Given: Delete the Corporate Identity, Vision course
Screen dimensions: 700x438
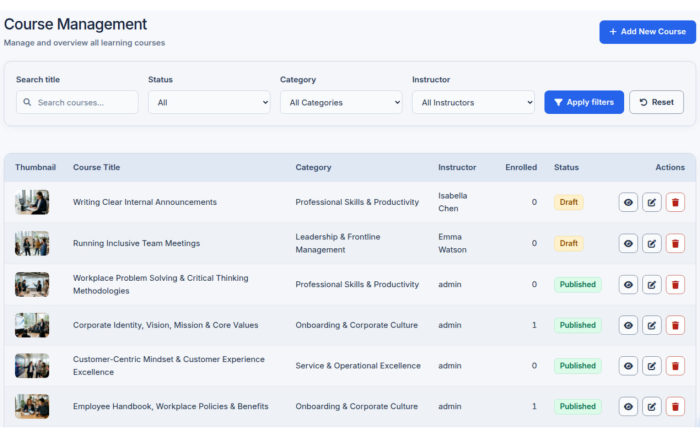Looking at the screenshot, I should [x=675, y=325].
